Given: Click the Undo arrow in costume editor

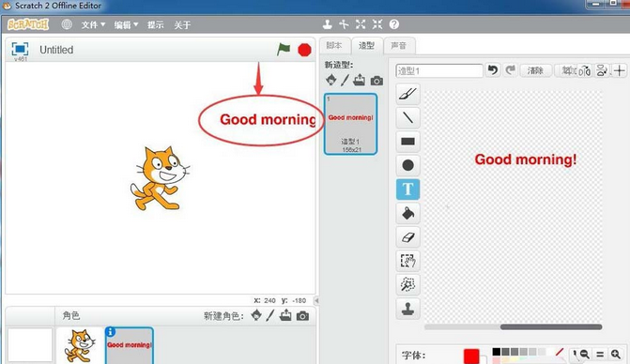Looking at the screenshot, I should tap(493, 70).
